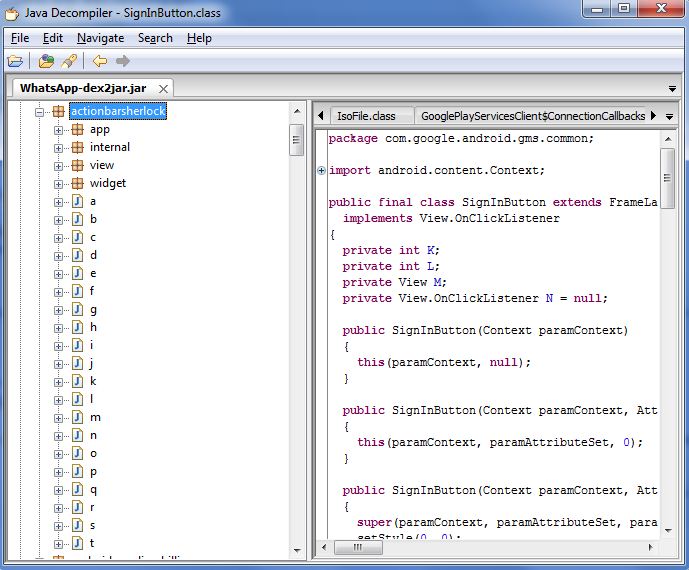
Task: Expand class j in the tree
Action: [x=58, y=364]
